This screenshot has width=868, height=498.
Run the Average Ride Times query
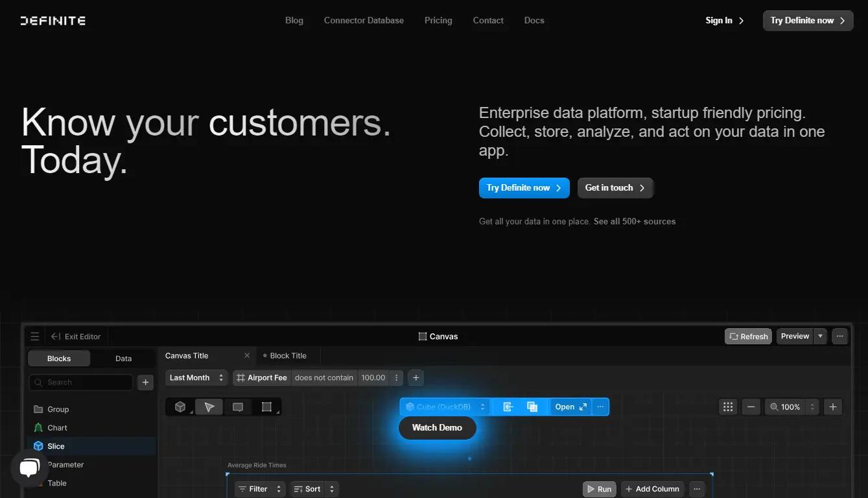tap(599, 489)
